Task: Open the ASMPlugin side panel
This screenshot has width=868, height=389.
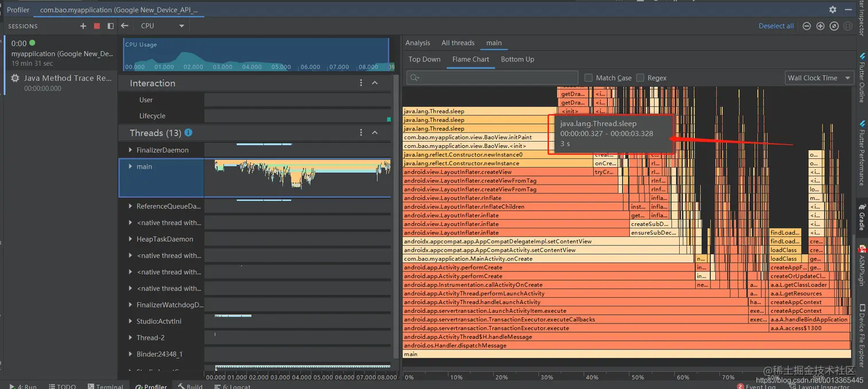Action: (x=862, y=267)
